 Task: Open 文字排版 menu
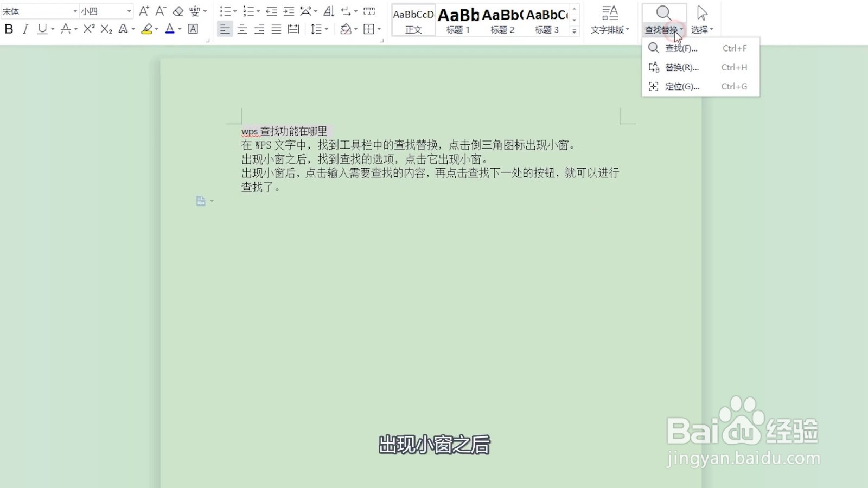tap(610, 21)
